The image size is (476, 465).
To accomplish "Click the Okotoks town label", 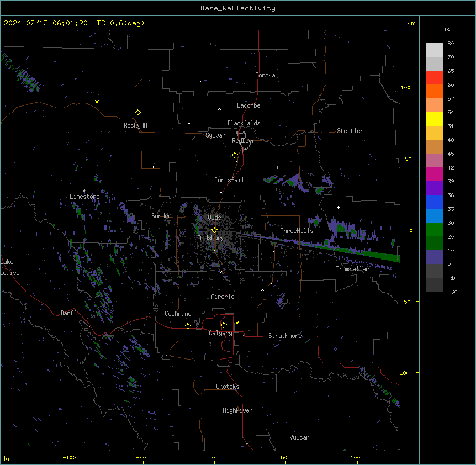I will point(228,387).
